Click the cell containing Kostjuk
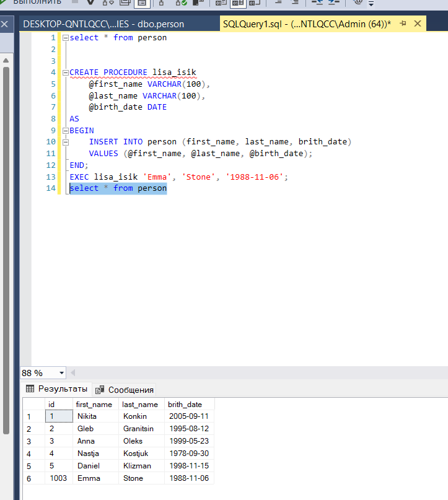This screenshot has height=500, width=448. [x=141, y=454]
